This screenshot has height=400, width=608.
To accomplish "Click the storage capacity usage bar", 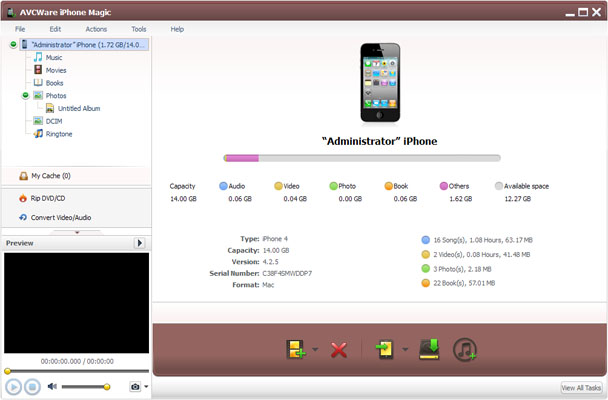I will click(x=362, y=158).
